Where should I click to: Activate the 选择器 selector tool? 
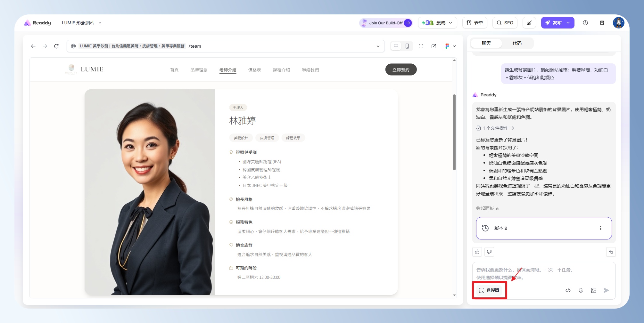[x=489, y=290]
